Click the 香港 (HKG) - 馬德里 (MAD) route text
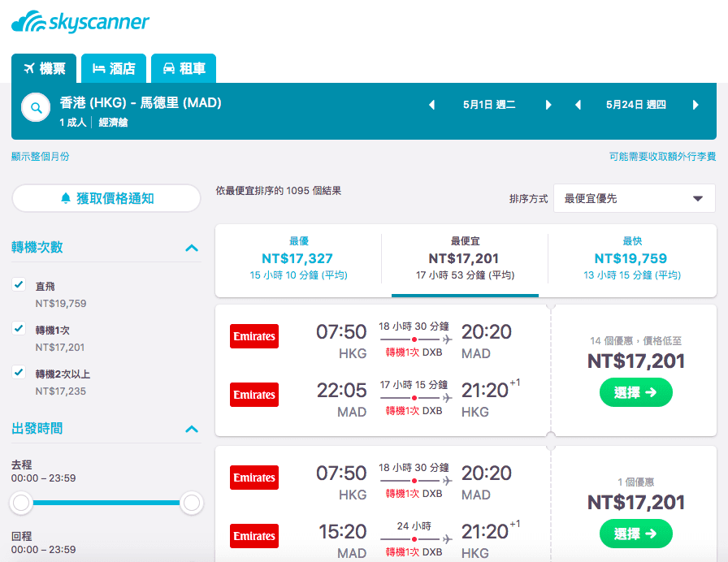Viewport: 728px width, 562px height. click(x=141, y=102)
